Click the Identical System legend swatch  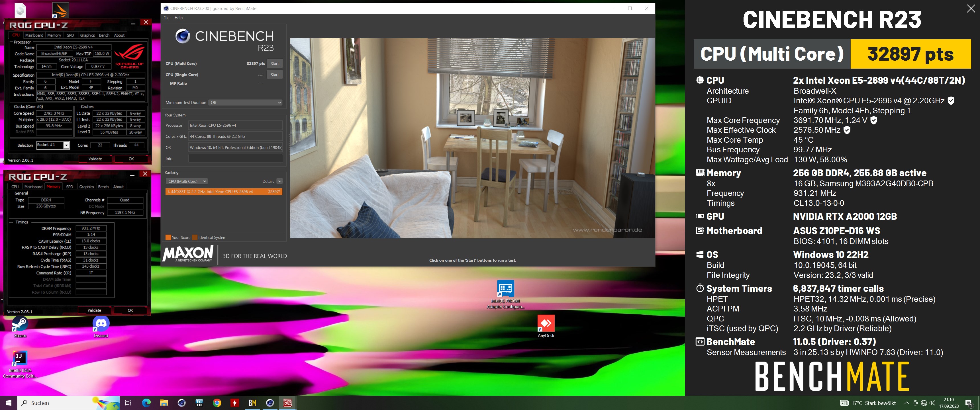pyautogui.click(x=195, y=237)
